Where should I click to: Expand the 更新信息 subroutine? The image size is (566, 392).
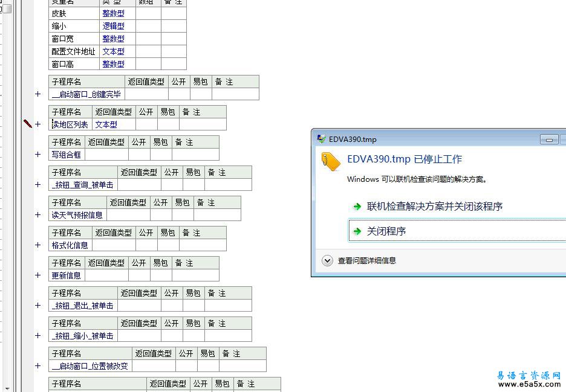[x=38, y=275]
